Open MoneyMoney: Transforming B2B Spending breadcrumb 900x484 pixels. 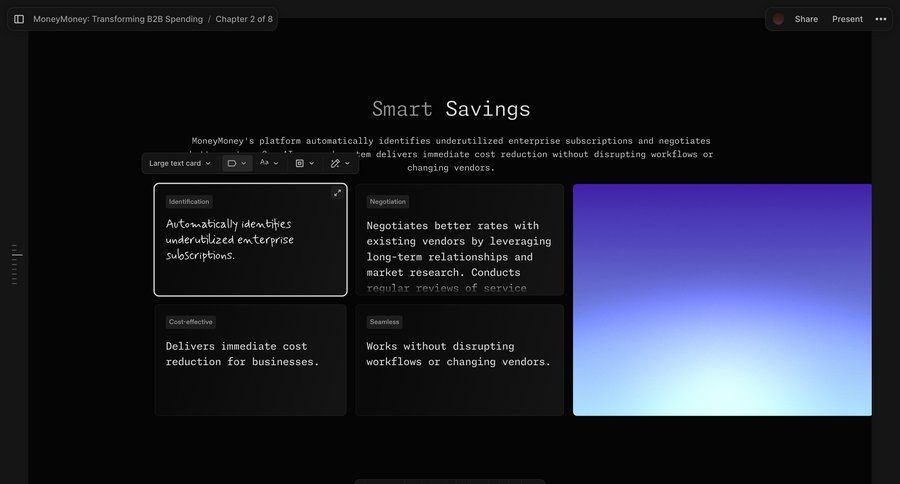[118, 19]
